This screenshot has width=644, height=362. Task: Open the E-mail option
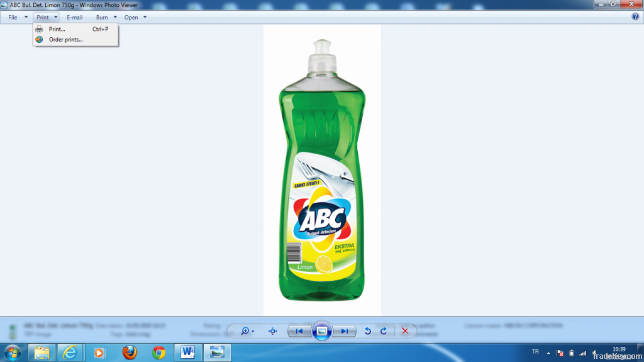[x=74, y=17]
